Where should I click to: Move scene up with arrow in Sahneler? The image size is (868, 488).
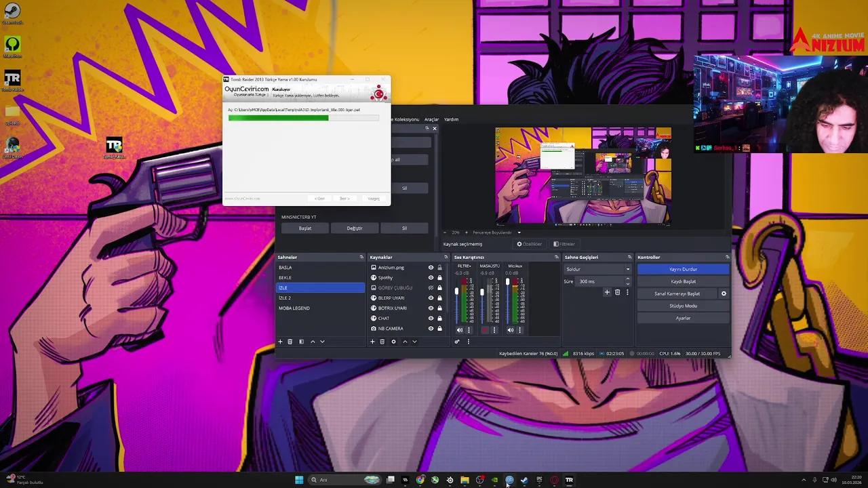click(x=313, y=342)
